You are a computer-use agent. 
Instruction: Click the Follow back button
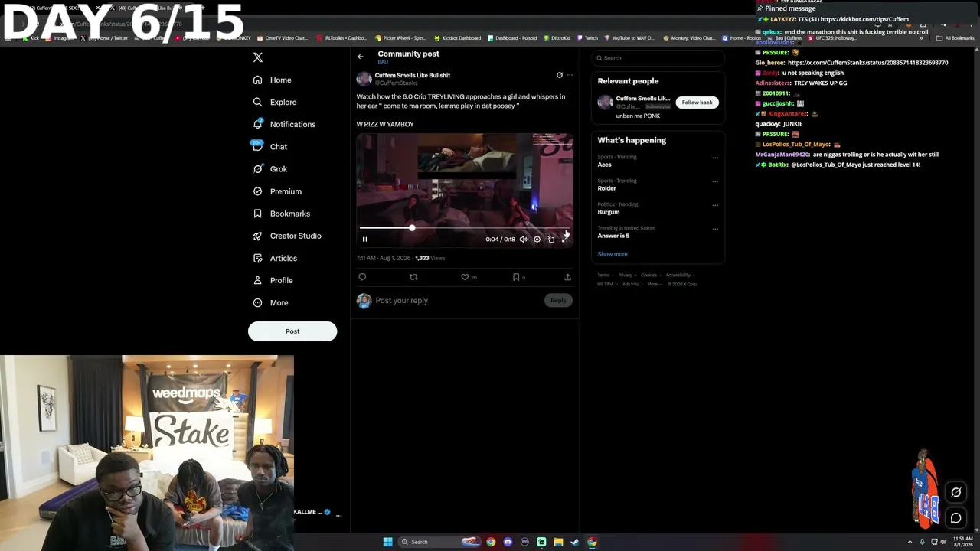tap(697, 103)
